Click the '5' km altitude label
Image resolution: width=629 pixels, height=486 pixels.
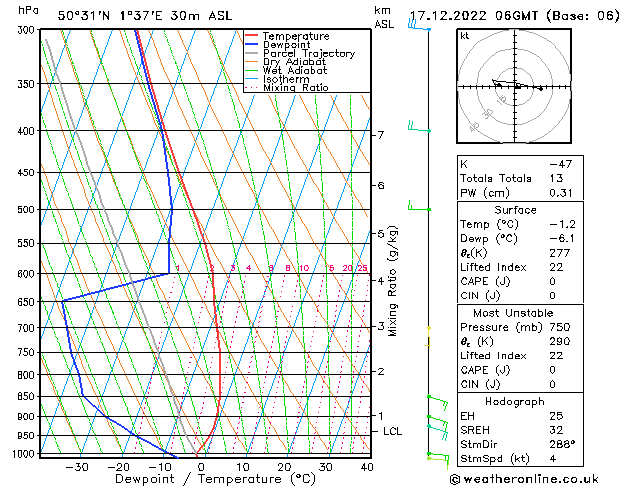[381, 233]
